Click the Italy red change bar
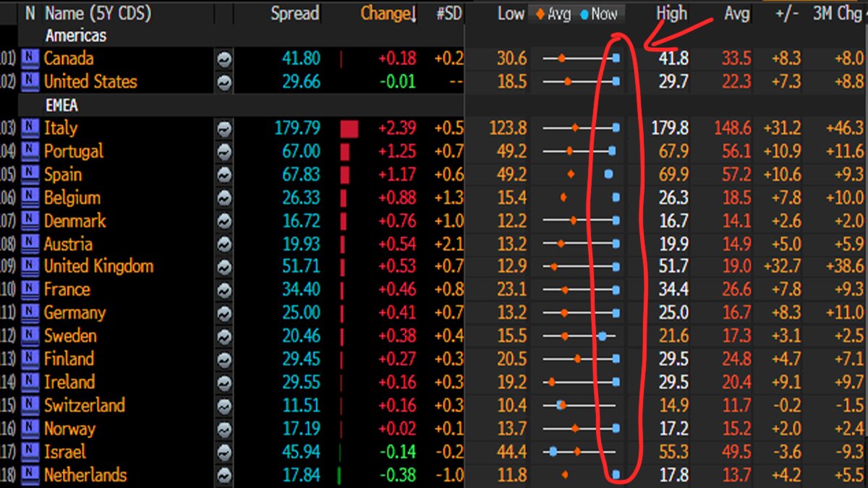 click(349, 129)
